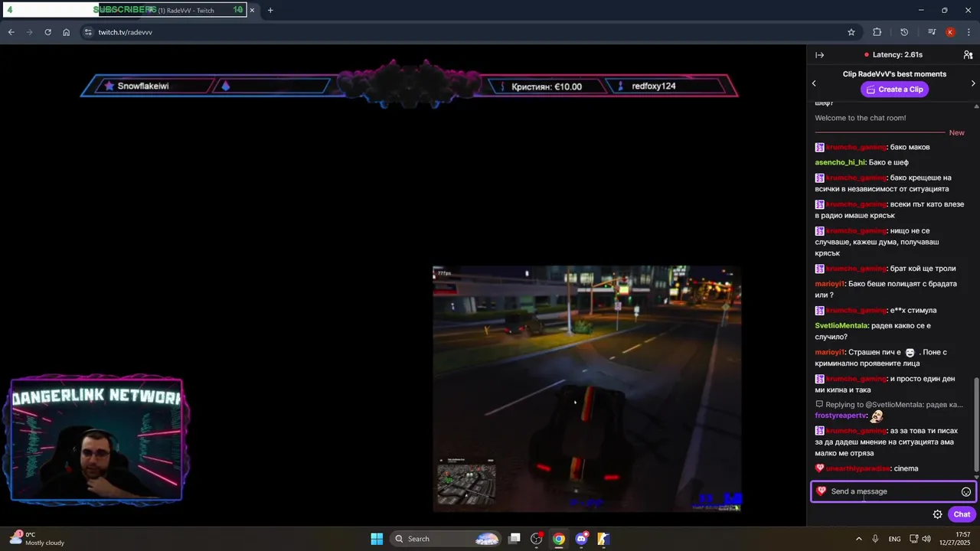The width and height of the screenshot is (980, 551).
Task: View site information icon in address bar
Action: point(88,32)
